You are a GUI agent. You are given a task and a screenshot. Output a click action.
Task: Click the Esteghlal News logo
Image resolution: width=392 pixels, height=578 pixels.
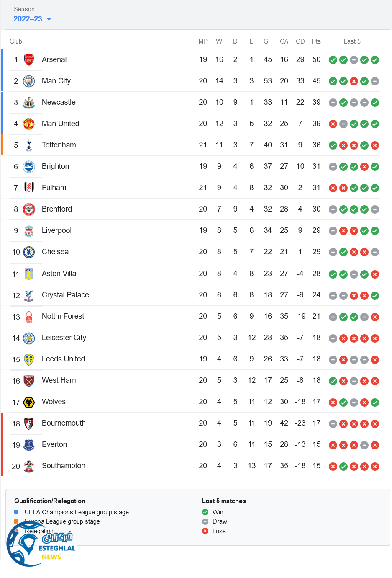pos(40,544)
